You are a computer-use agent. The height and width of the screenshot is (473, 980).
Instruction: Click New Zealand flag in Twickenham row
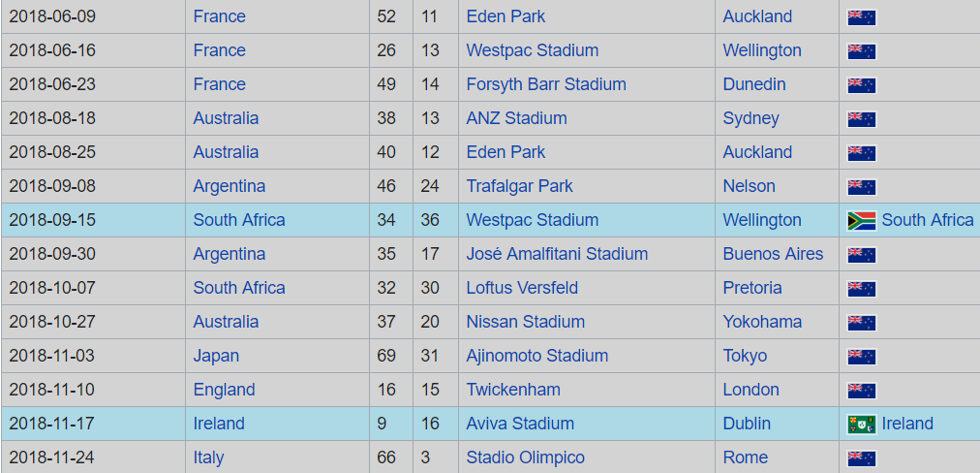coord(861,390)
